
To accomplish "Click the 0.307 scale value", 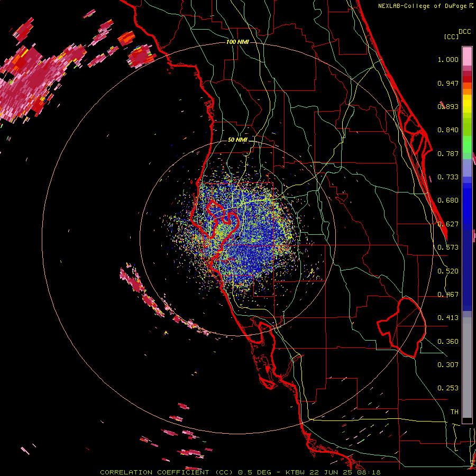I will point(448,364).
